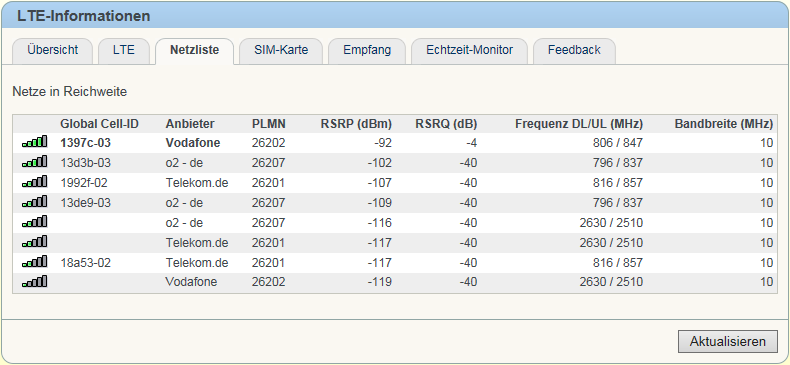Click the Netze in Reichweite heading

point(70,92)
